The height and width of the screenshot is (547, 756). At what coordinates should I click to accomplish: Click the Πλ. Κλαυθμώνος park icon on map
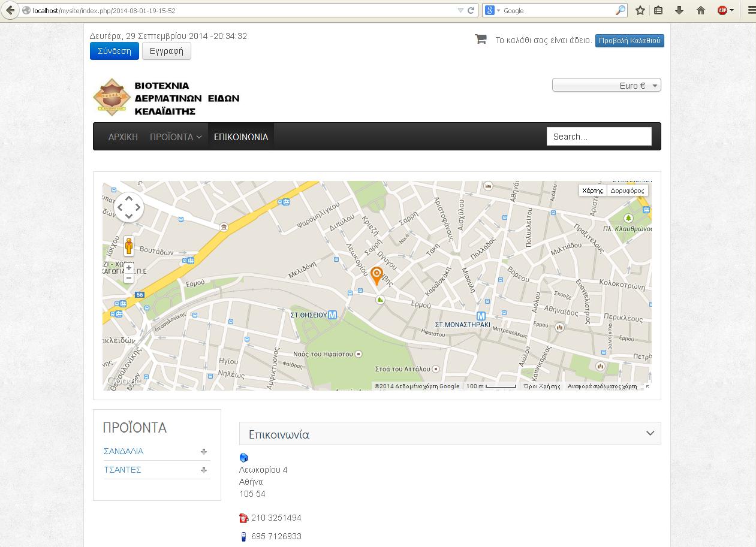click(x=628, y=219)
